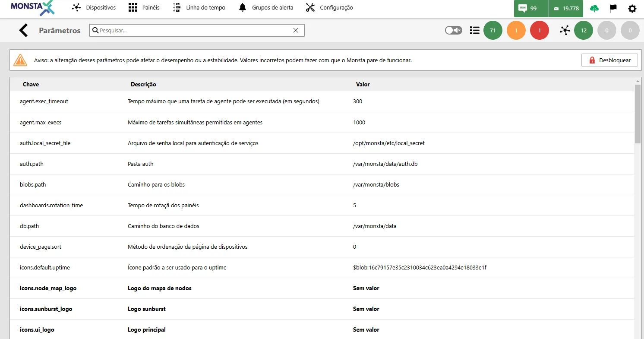Click the scrollbar up arrow

638,81
